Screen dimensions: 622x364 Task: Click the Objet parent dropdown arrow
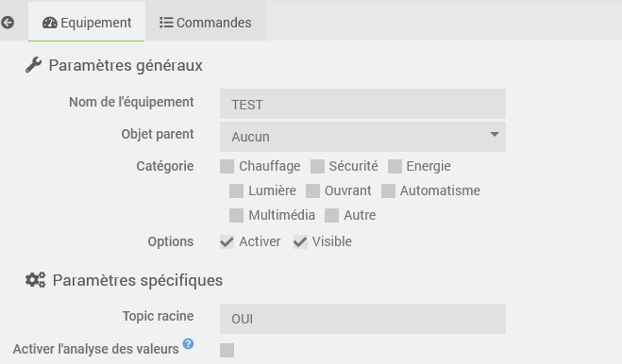[x=495, y=135]
